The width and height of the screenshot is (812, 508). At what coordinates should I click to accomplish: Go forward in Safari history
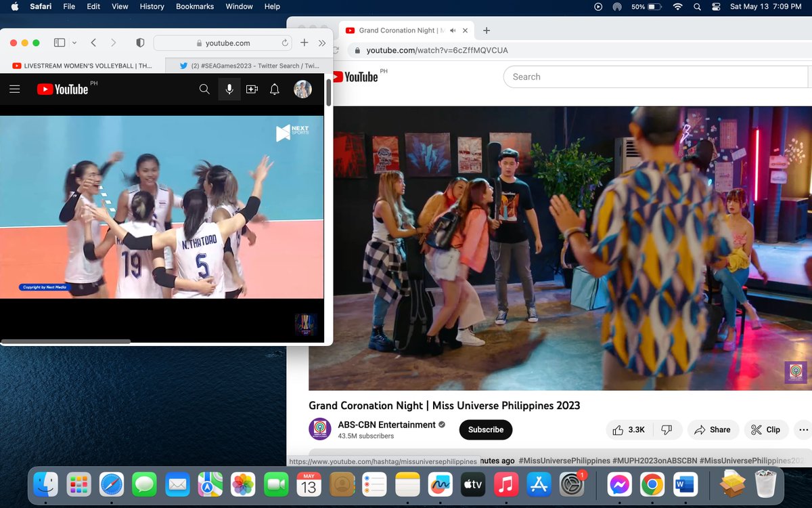pyautogui.click(x=113, y=43)
